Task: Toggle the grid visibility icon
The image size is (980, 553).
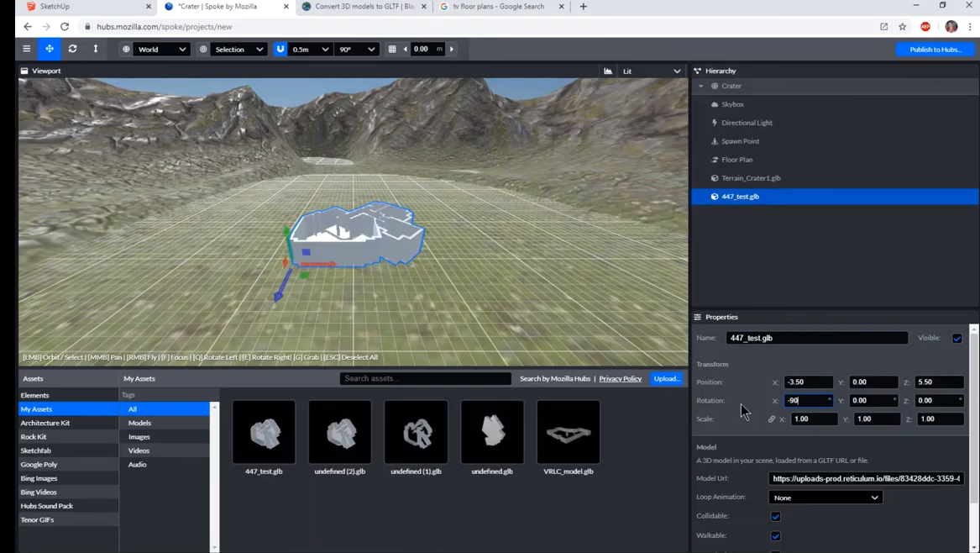Action: [x=392, y=50]
